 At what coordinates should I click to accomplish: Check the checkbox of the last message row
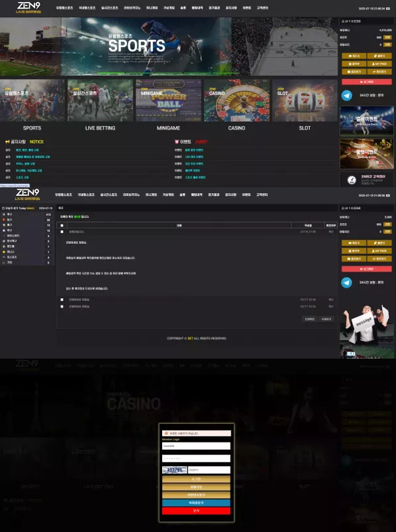pos(62,306)
